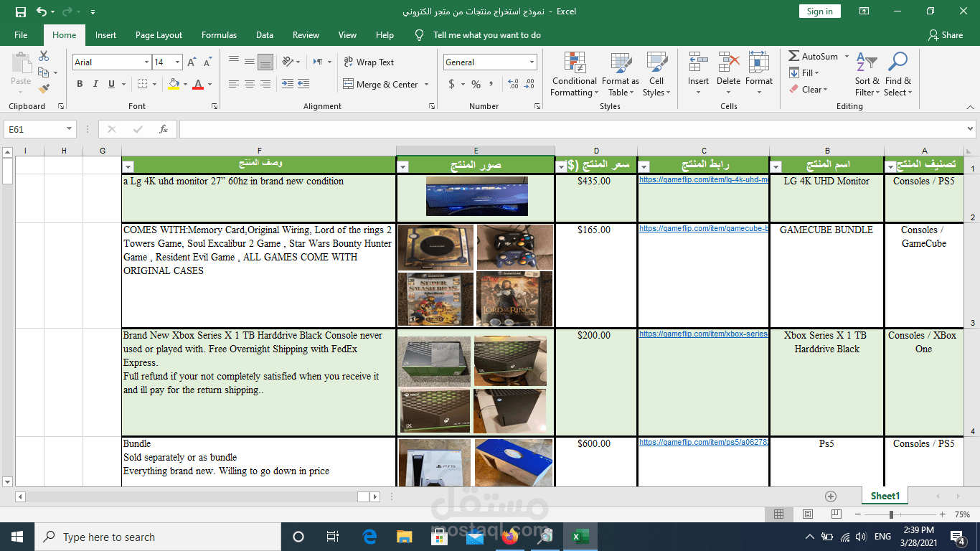
Task: Pick the yellow Fill Color swatch
Action: [x=173, y=84]
